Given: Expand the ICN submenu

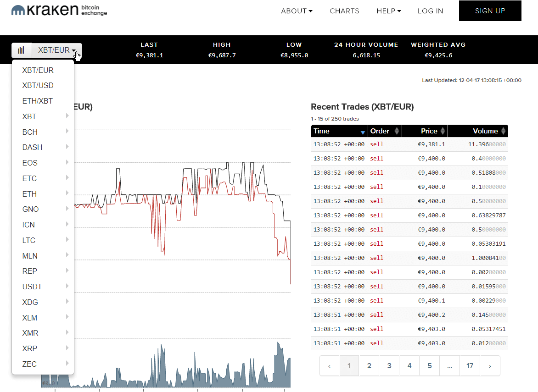Looking at the screenshot, I should coord(43,225).
